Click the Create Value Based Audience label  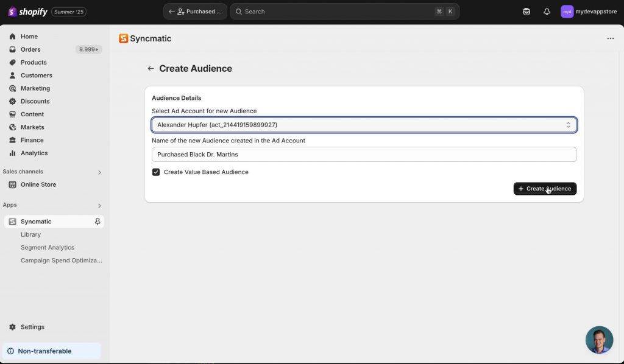pos(206,172)
